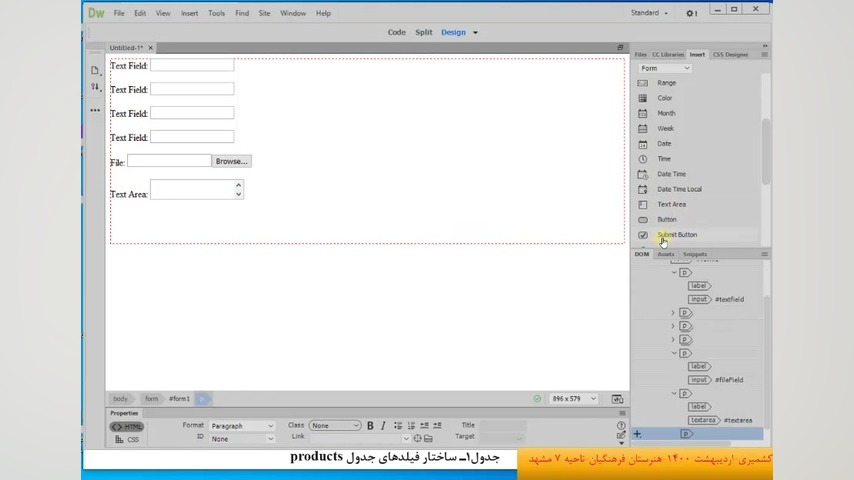This screenshot has height=480, width=854.
Task: Click the Browse... file button
Action: (231, 161)
